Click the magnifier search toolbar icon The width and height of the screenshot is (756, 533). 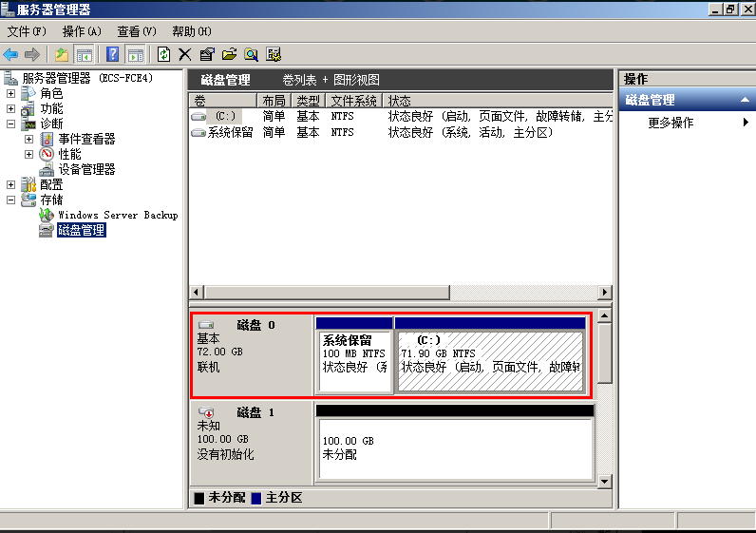click(251, 55)
